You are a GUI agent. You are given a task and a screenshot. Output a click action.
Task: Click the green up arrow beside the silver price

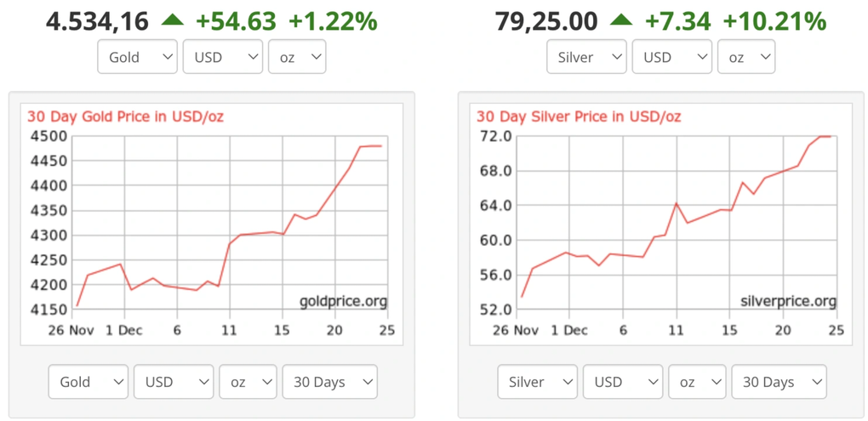[621, 20]
